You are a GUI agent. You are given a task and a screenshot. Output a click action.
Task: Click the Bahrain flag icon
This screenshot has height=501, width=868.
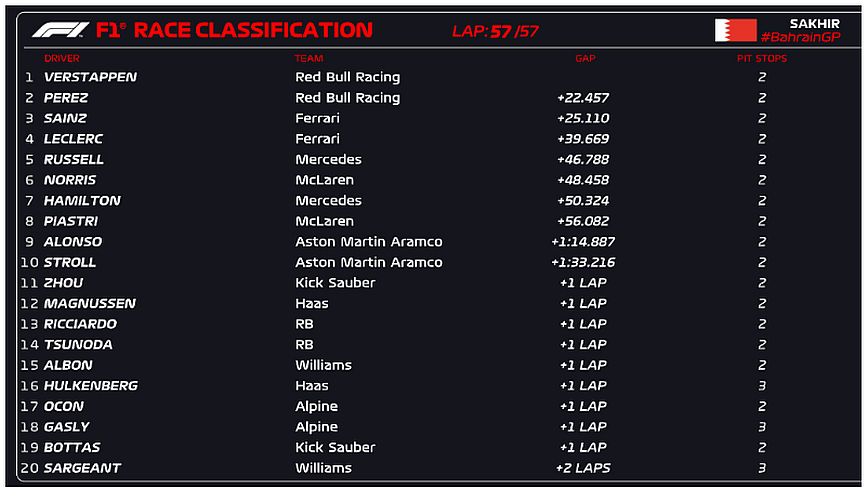click(735, 30)
